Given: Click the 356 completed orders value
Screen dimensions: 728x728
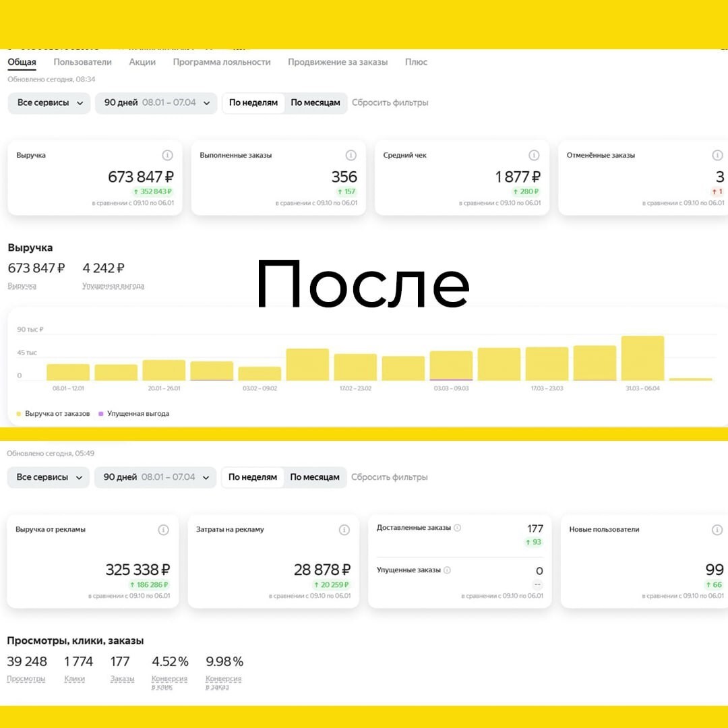Looking at the screenshot, I should [x=344, y=177].
